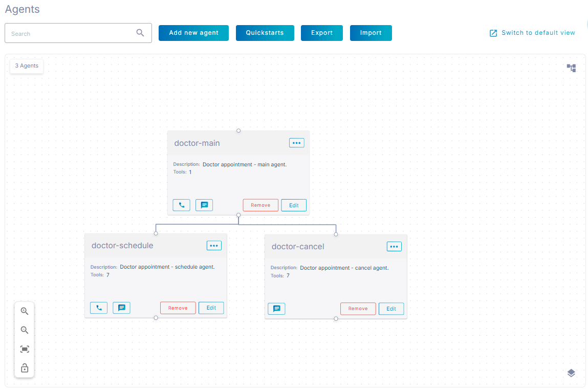588x392 pixels.
Task: Click the chat icon on doctor-main card
Action: (204, 205)
